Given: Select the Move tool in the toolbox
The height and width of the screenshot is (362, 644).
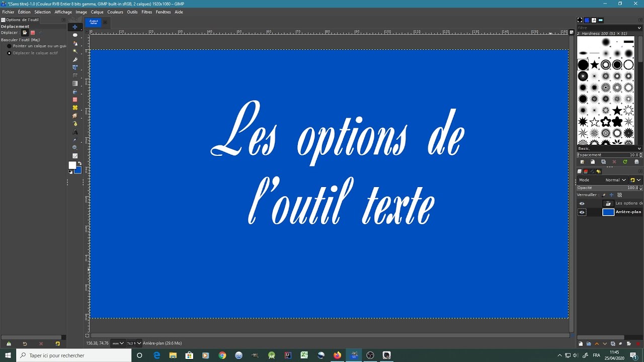Looking at the screenshot, I should click(75, 27).
